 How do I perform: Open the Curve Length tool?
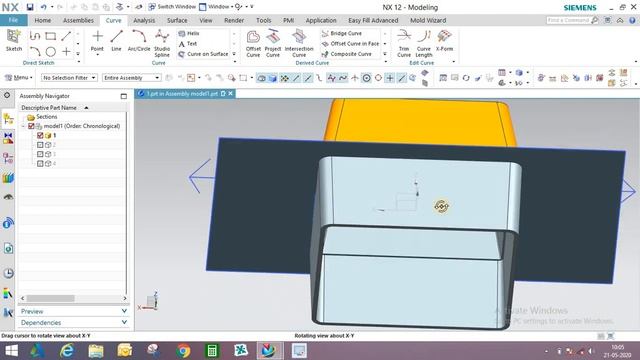pyautogui.click(x=424, y=43)
